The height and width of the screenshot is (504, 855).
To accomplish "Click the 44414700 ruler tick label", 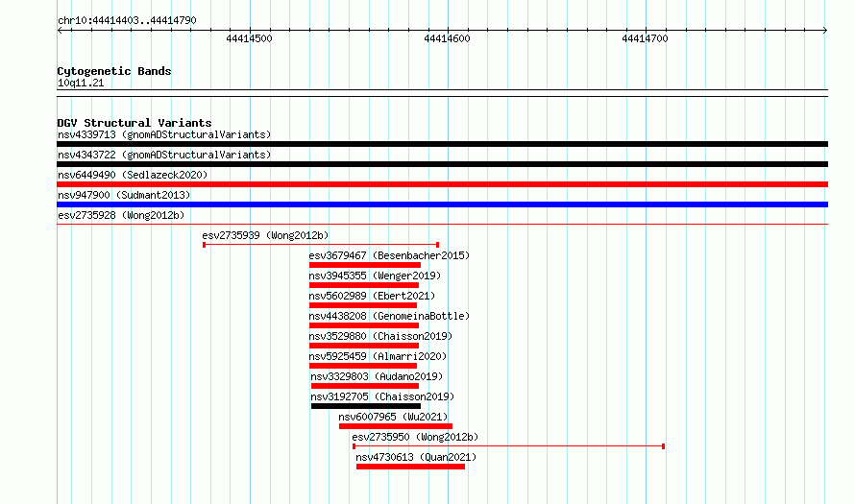I will [x=645, y=38].
